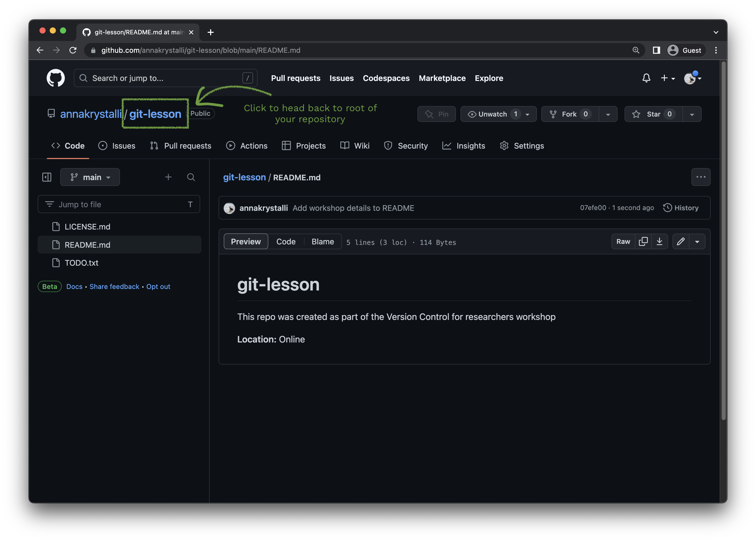Open the Code repository tab
This screenshot has height=541, width=756.
68,145
